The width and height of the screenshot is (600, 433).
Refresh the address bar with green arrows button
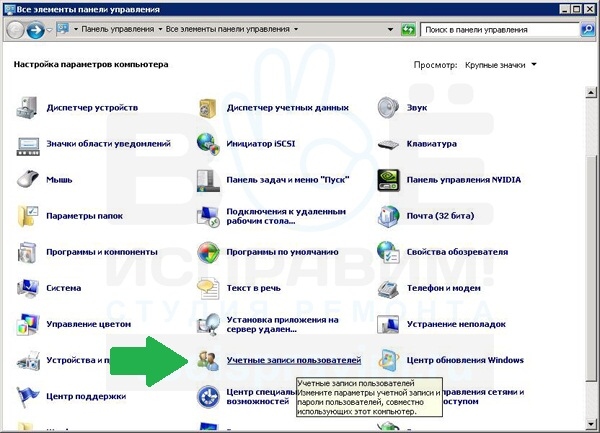tap(408, 29)
